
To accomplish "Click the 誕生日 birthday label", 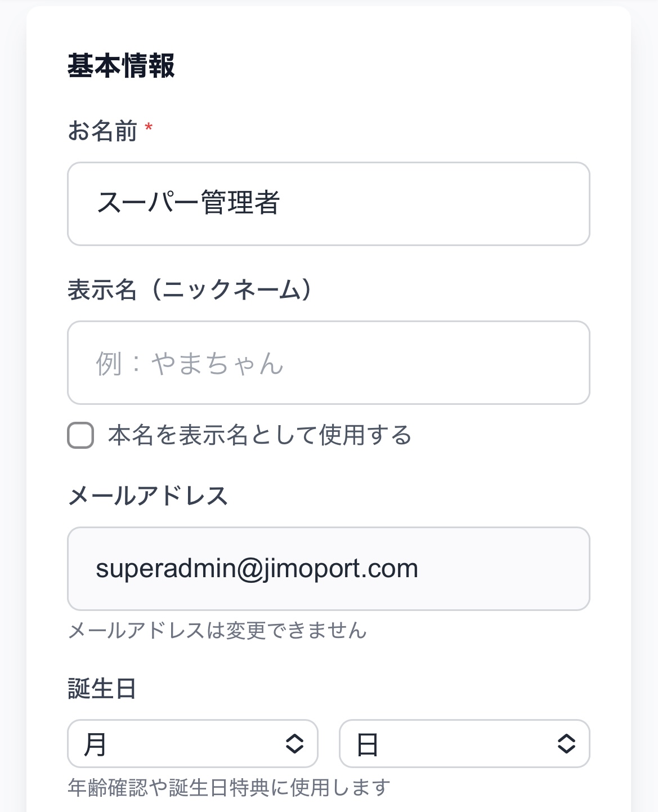I will (102, 689).
